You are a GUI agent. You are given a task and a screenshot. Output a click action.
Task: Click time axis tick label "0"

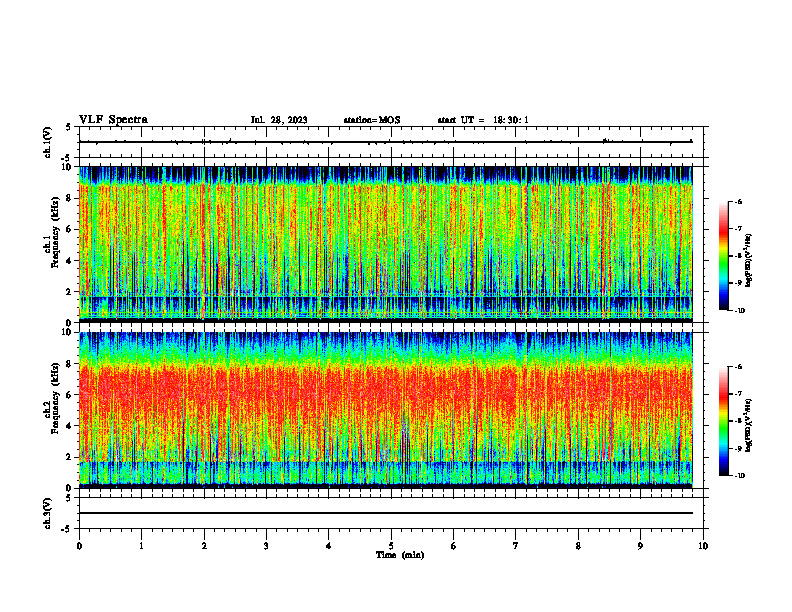[79, 546]
